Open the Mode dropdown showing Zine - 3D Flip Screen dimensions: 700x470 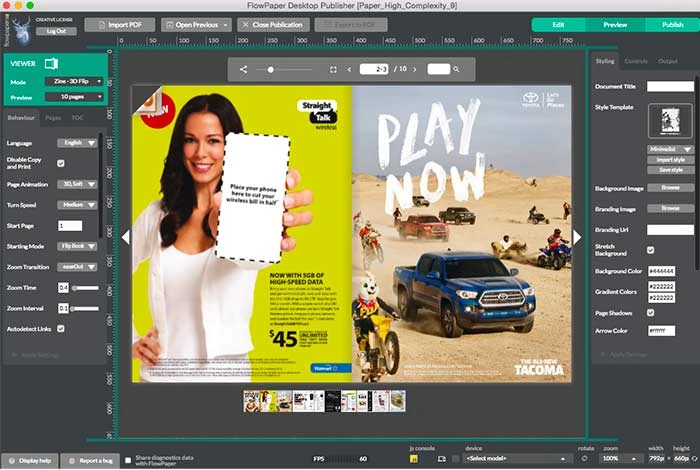click(x=71, y=82)
